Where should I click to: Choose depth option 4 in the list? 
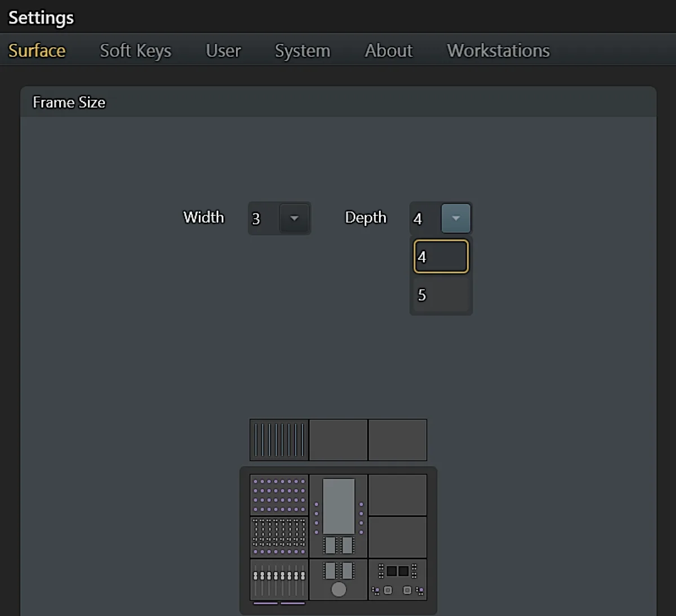(x=441, y=257)
